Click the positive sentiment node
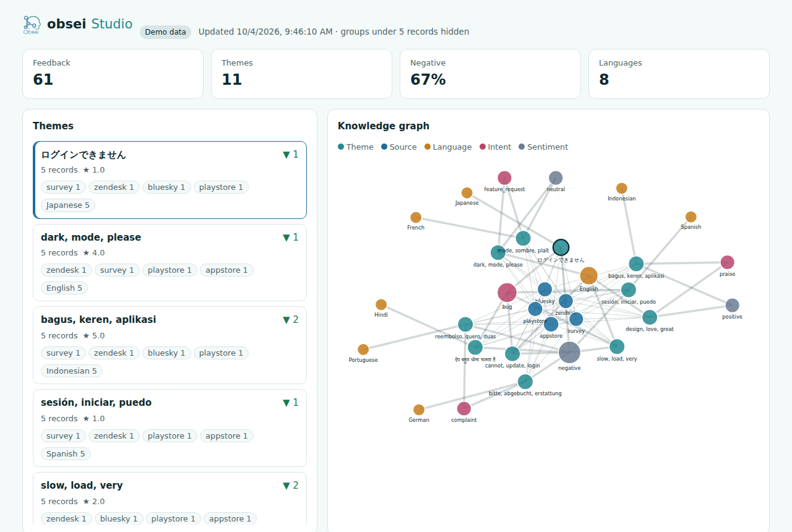Viewport: 792px width, 532px height. (x=732, y=306)
